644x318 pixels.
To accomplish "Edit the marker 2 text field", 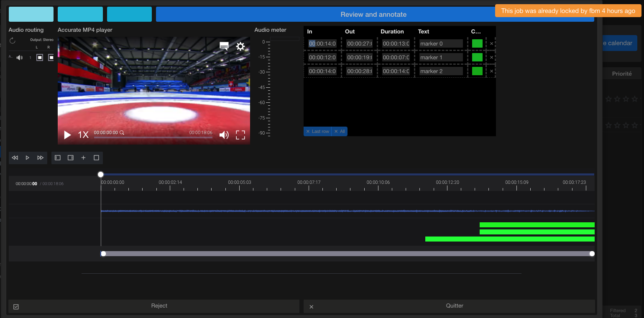I will point(441,71).
